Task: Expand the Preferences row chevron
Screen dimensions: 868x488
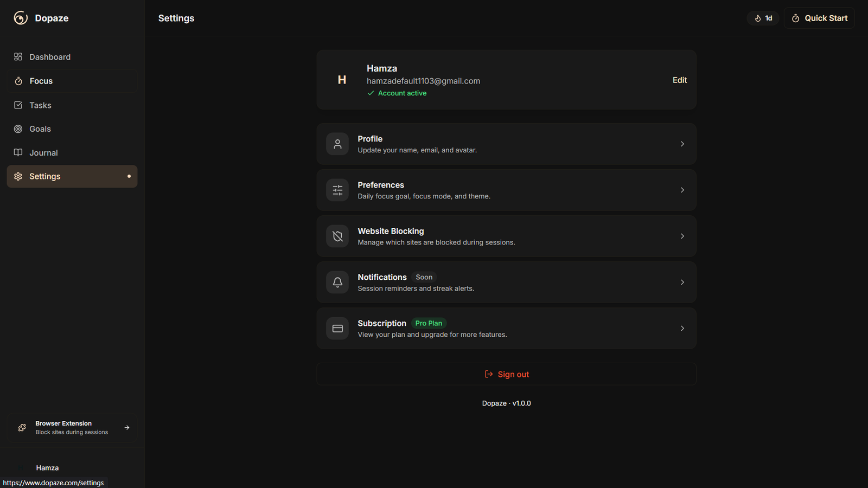Action: 682,190
